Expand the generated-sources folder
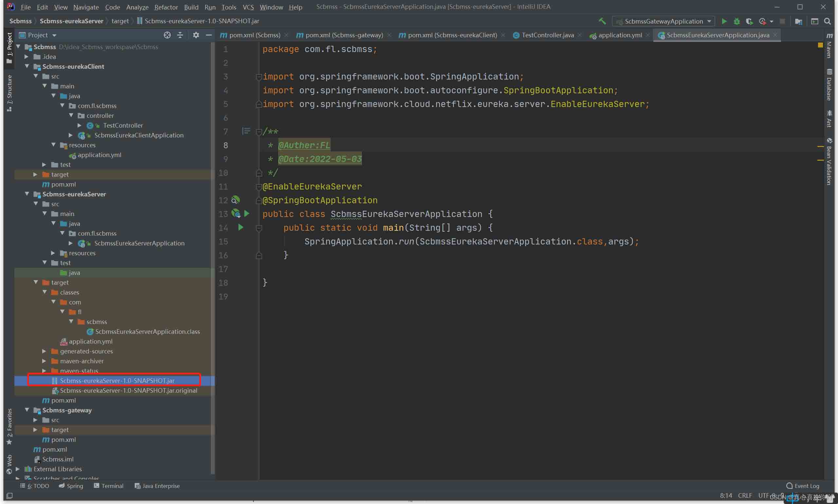 click(44, 351)
